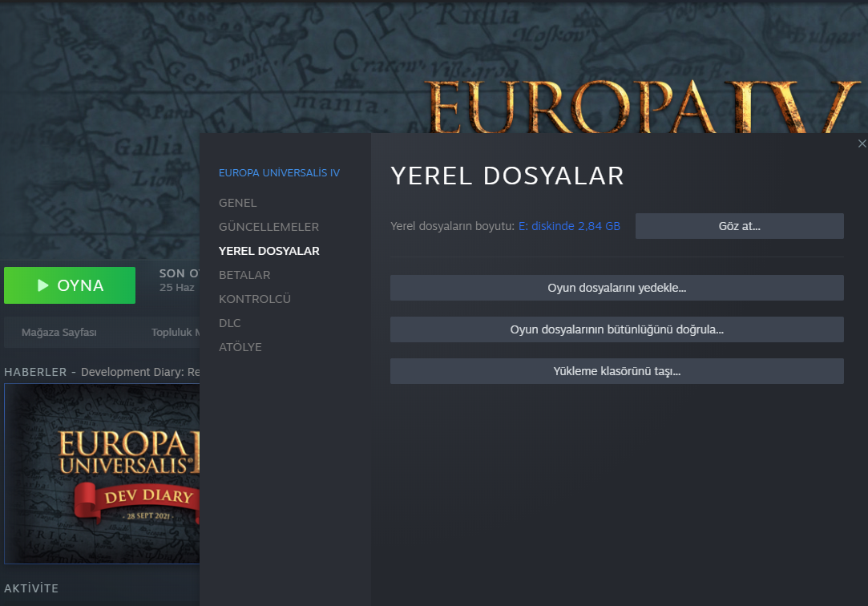Verify game files integrity button
Viewport: 868px width, 606px height.
coord(616,329)
